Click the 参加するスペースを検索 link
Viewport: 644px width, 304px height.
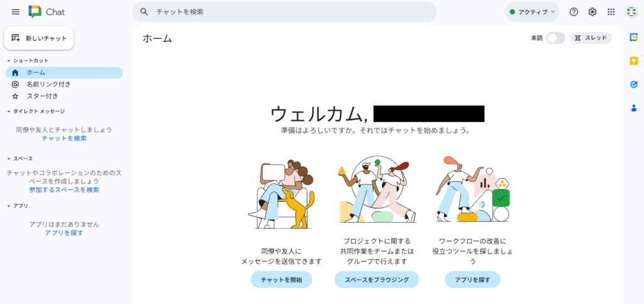click(64, 190)
